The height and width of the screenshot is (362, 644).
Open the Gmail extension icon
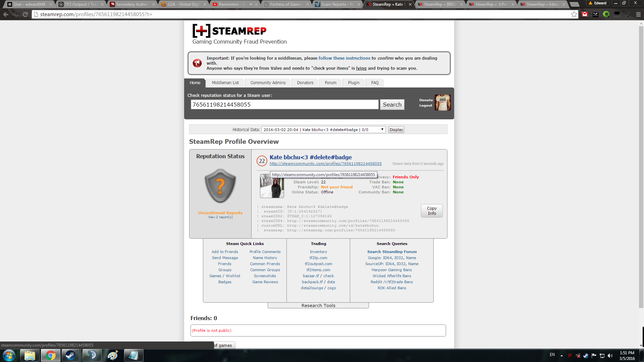click(585, 14)
